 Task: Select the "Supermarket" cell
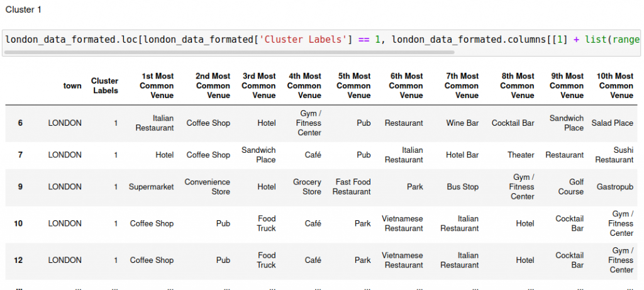pyautogui.click(x=151, y=187)
